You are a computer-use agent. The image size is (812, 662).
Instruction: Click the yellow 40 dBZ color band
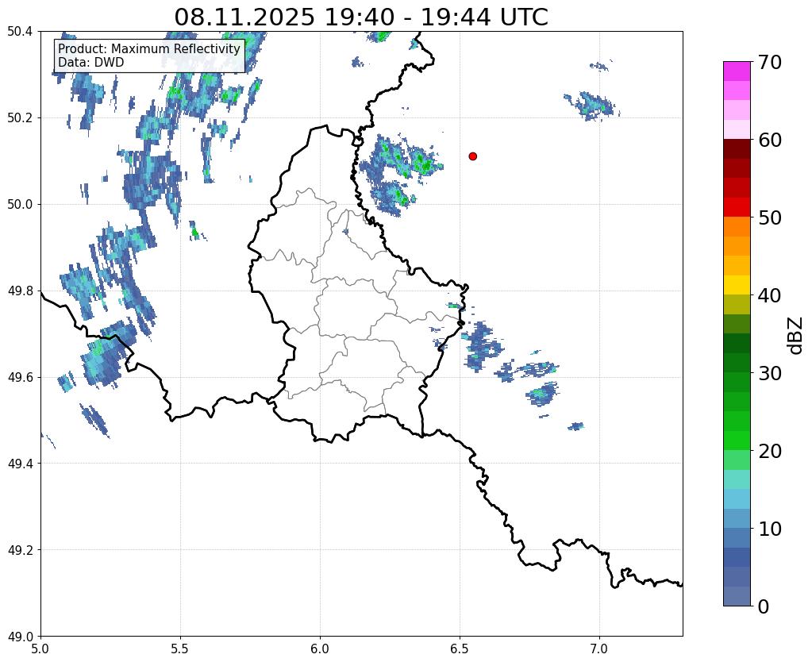[737, 285]
